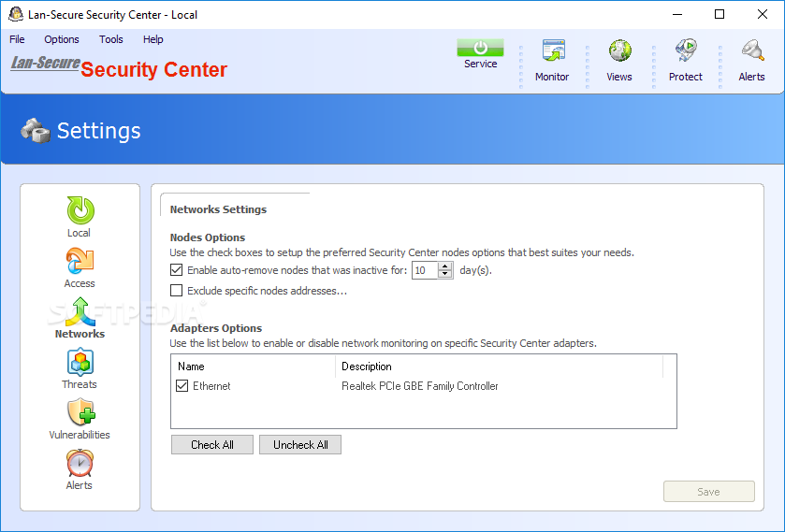Minimize the Security Center window
Screen dimensions: 785x532
[x=677, y=15]
